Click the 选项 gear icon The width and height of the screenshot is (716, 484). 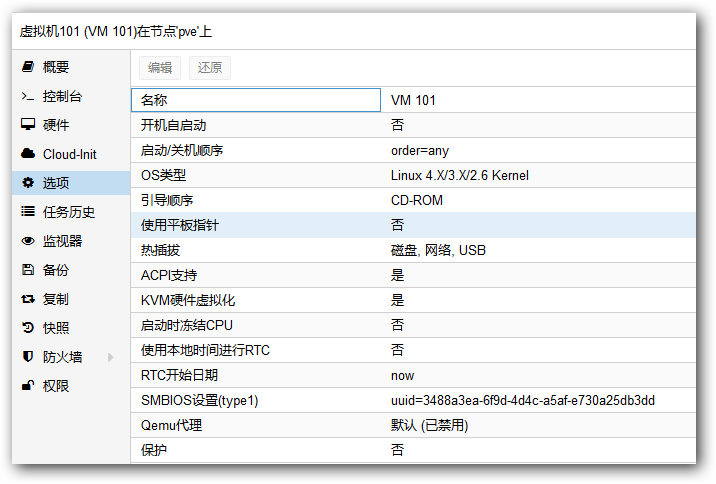[x=28, y=183]
